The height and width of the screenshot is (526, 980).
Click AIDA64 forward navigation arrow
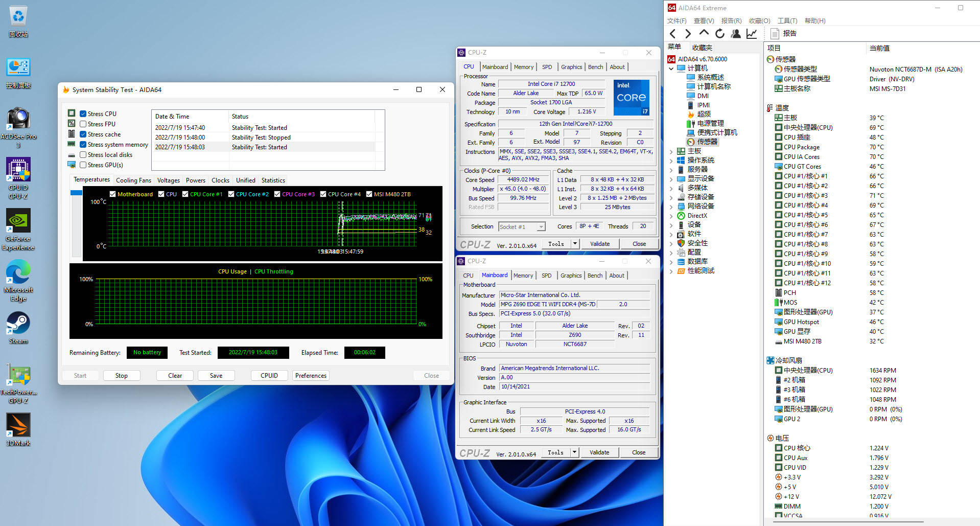tap(688, 34)
